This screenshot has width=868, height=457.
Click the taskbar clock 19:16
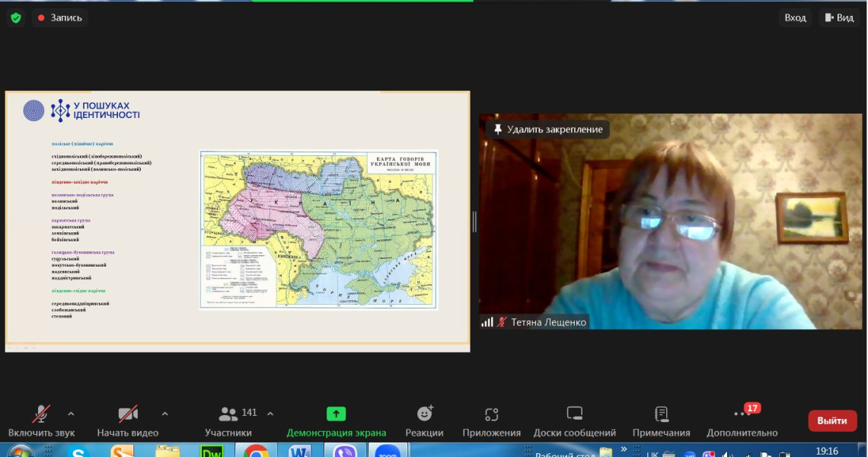tap(827, 452)
